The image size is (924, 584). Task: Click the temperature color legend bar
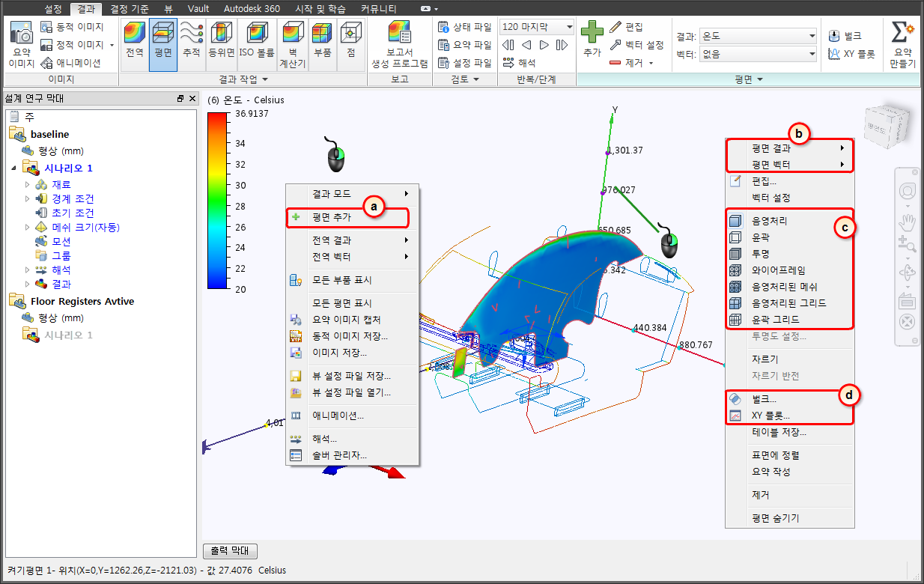pyautogui.click(x=217, y=201)
